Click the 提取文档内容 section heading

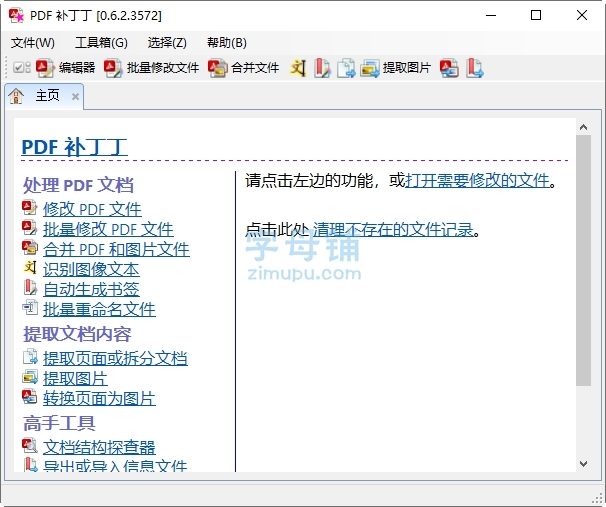click(77, 334)
